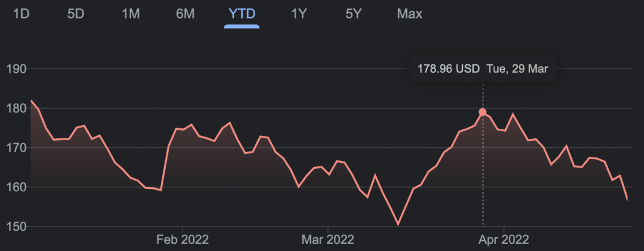Click the Mar 2022 axis label
Viewport: 644px width, 251px height.
coord(328,240)
